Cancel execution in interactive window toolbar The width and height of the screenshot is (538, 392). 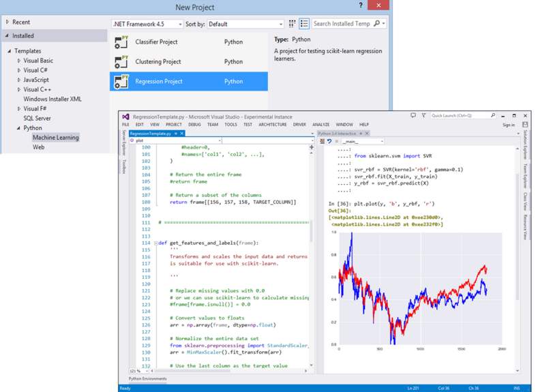[x=337, y=141]
